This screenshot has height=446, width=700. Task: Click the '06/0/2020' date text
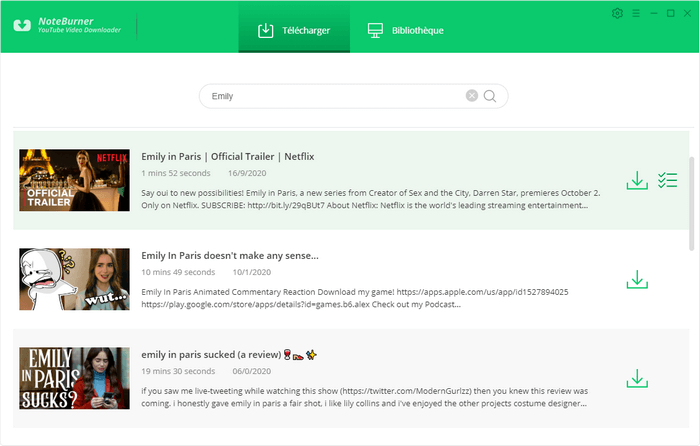252,371
